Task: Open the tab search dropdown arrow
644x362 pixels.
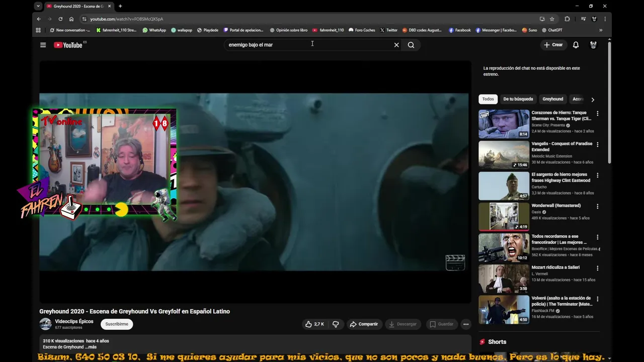Action: tap(38, 6)
